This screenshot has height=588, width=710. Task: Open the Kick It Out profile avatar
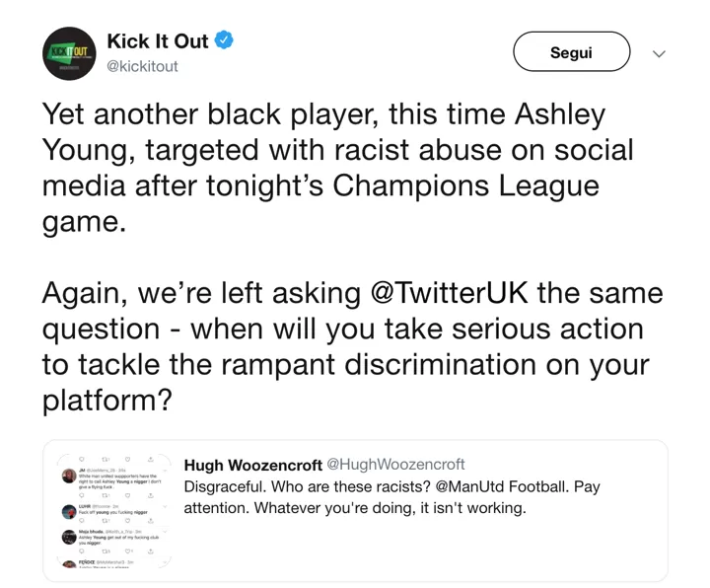69,53
